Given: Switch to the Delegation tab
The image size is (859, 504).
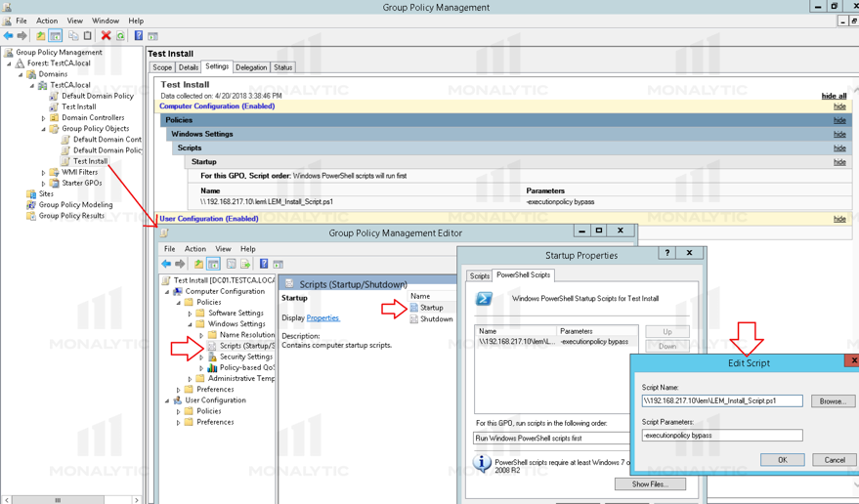Looking at the screenshot, I should [251, 67].
